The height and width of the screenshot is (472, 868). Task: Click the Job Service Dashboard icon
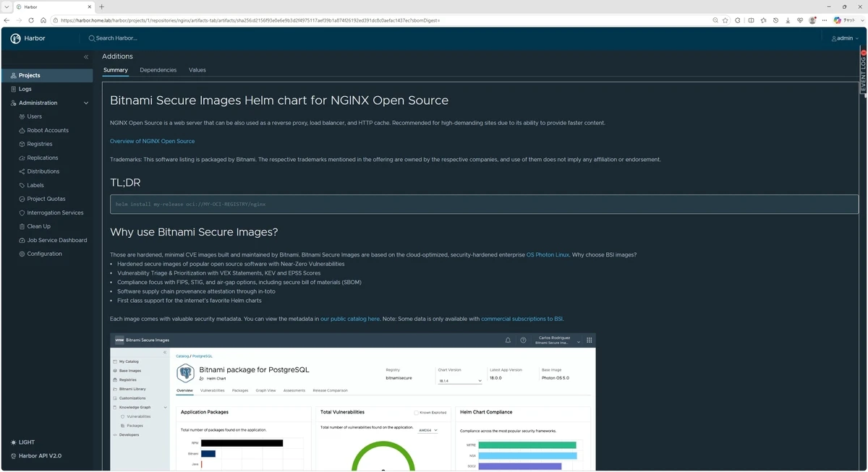tap(22, 240)
